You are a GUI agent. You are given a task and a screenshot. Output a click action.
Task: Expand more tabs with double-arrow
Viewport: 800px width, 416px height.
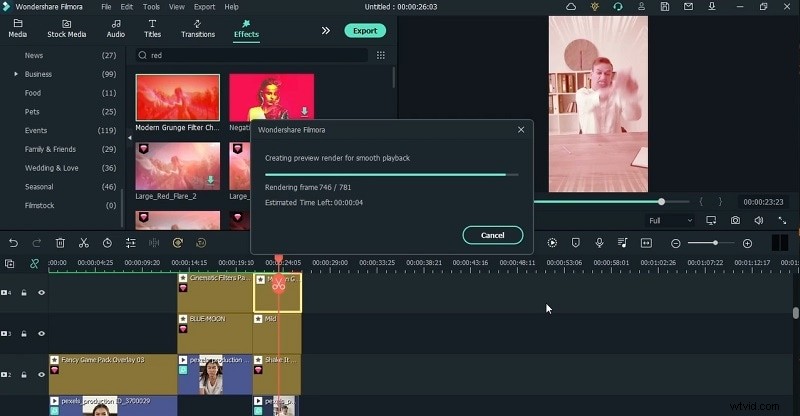[x=326, y=31]
